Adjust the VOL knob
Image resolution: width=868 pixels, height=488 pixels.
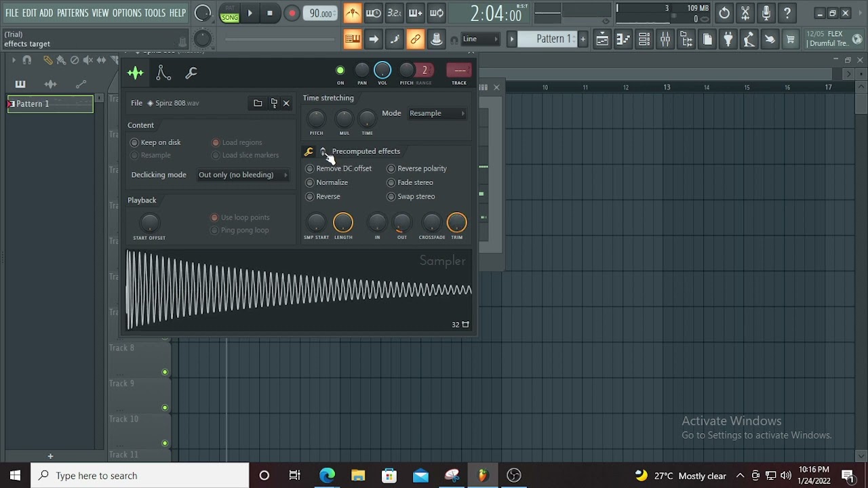click(382, 70)
